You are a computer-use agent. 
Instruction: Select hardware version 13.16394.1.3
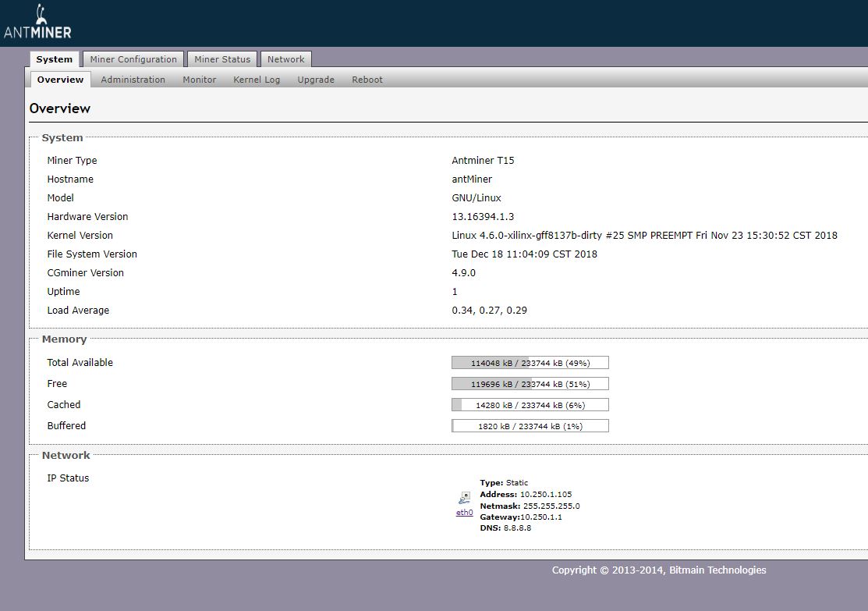[483, 217]
